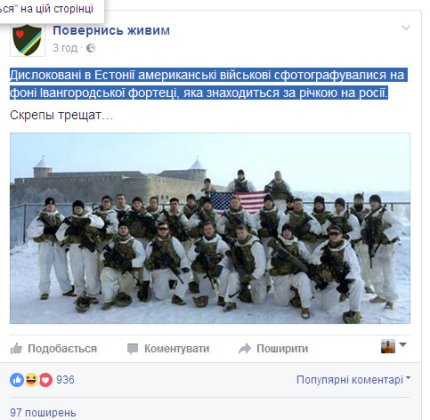Screen dimensions: 430x420
Task: Click the Коментувати comment button
Action: coord(168,349)
